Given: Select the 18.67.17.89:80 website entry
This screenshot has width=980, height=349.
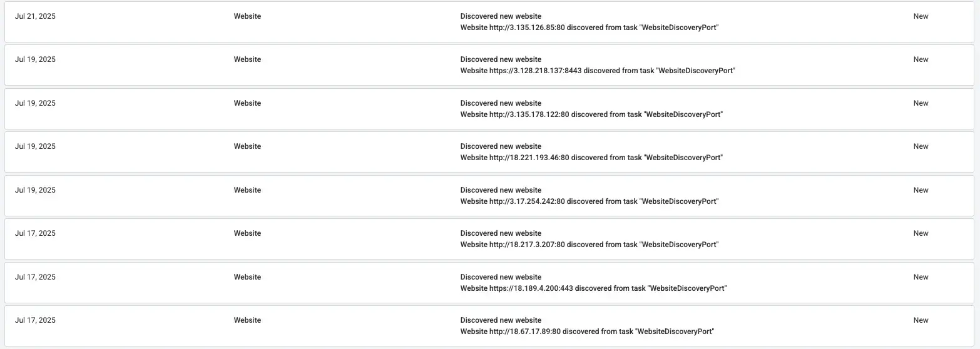Looking at the screenshot, I should (489, 326).
